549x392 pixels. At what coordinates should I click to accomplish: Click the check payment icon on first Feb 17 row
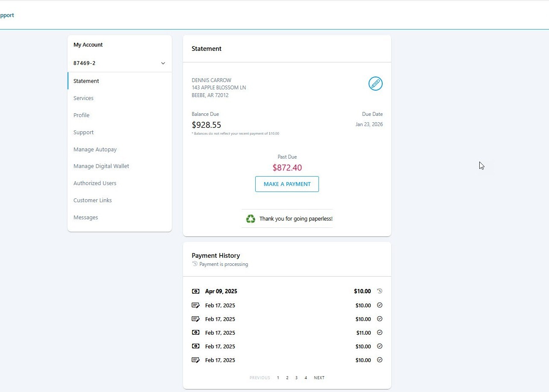tap(195, 305)
